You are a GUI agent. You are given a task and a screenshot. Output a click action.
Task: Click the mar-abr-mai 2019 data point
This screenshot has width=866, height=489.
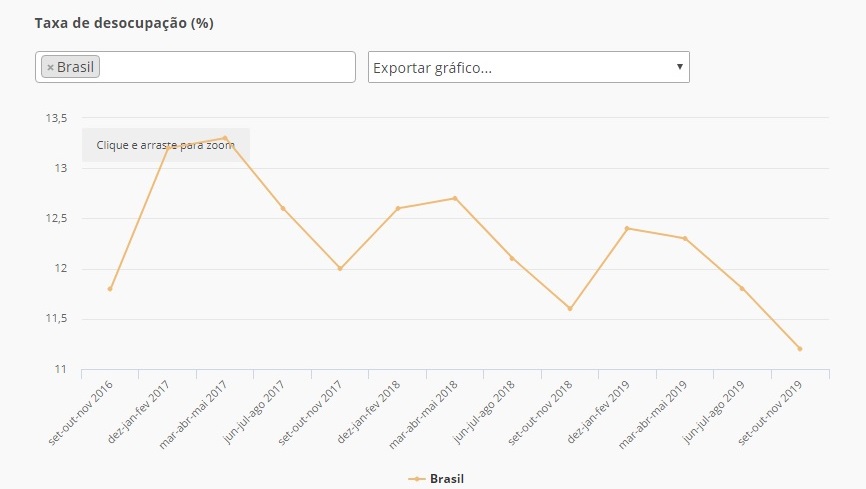point(685,238)
